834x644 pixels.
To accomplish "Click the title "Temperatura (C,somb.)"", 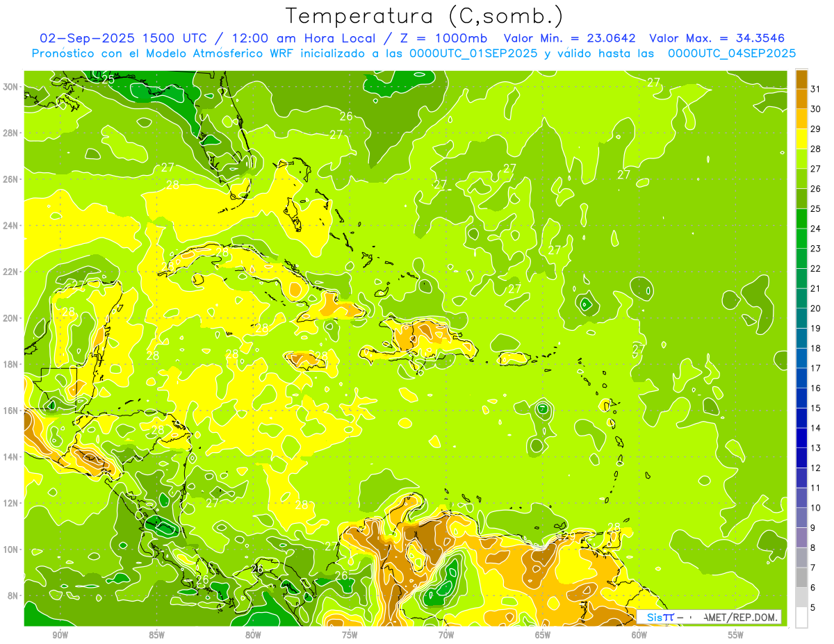I will [x=425, y=16].
